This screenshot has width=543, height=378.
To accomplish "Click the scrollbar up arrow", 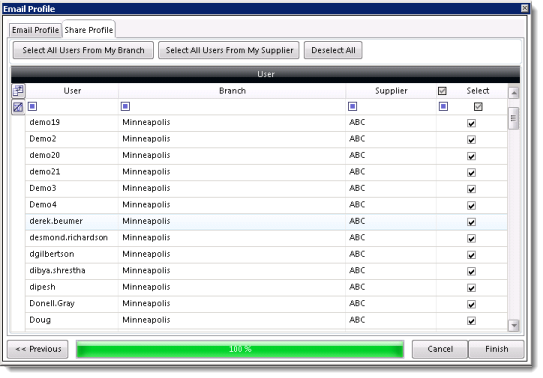I will pyautogui.click(x=513, y=93).
